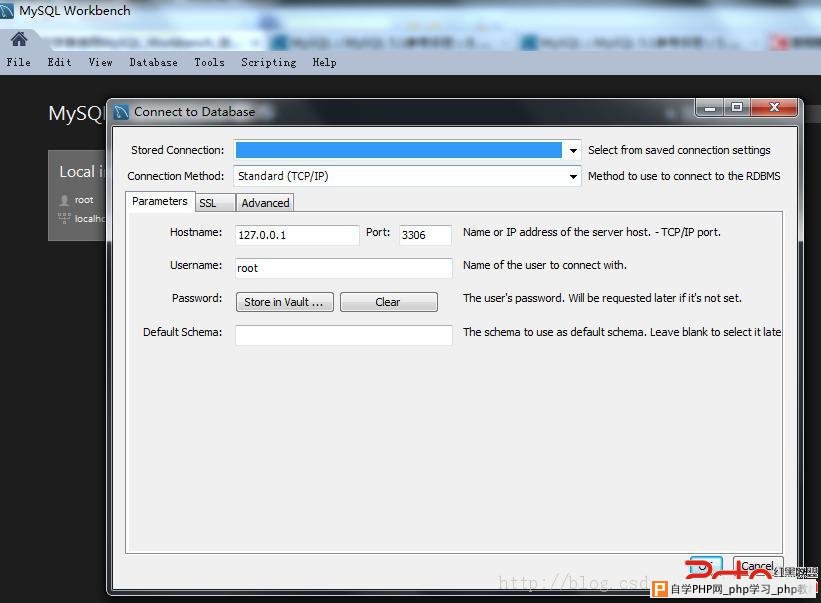Open the Database menu

point(153,62)
